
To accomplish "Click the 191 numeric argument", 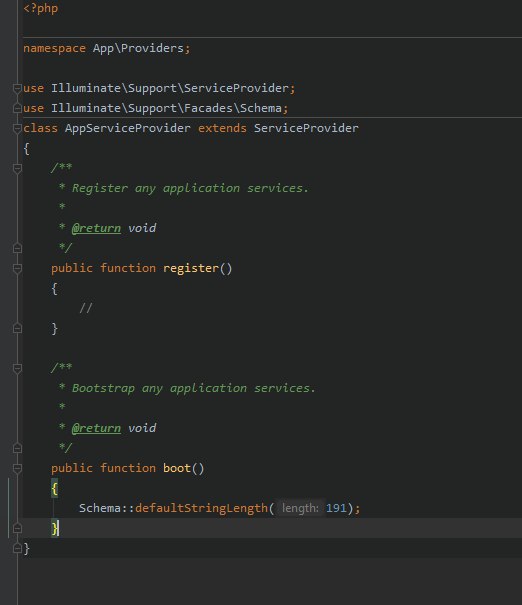I will click(x=336, y=508).
